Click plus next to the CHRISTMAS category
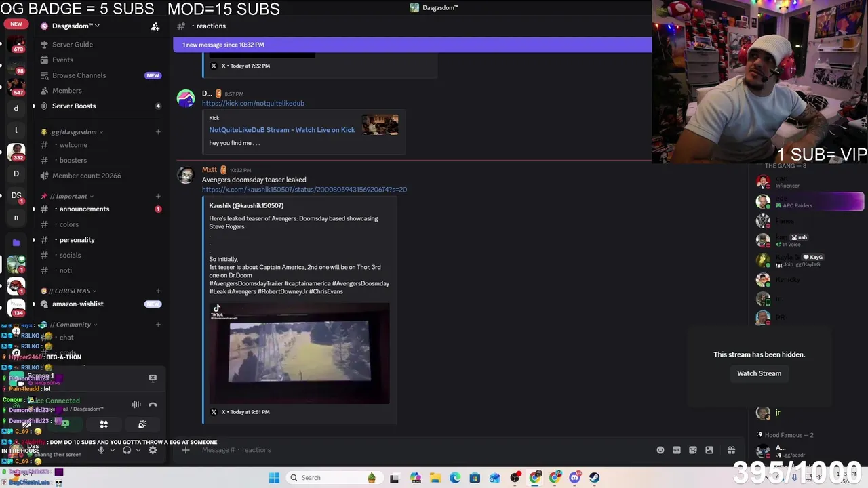868x488 pixels. (158, 291)
